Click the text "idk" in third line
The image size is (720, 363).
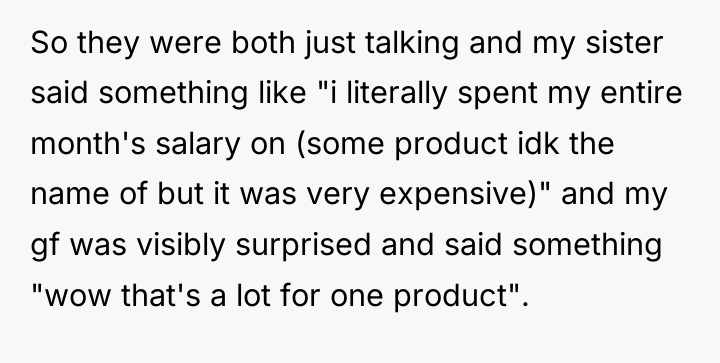click(538, 143)
